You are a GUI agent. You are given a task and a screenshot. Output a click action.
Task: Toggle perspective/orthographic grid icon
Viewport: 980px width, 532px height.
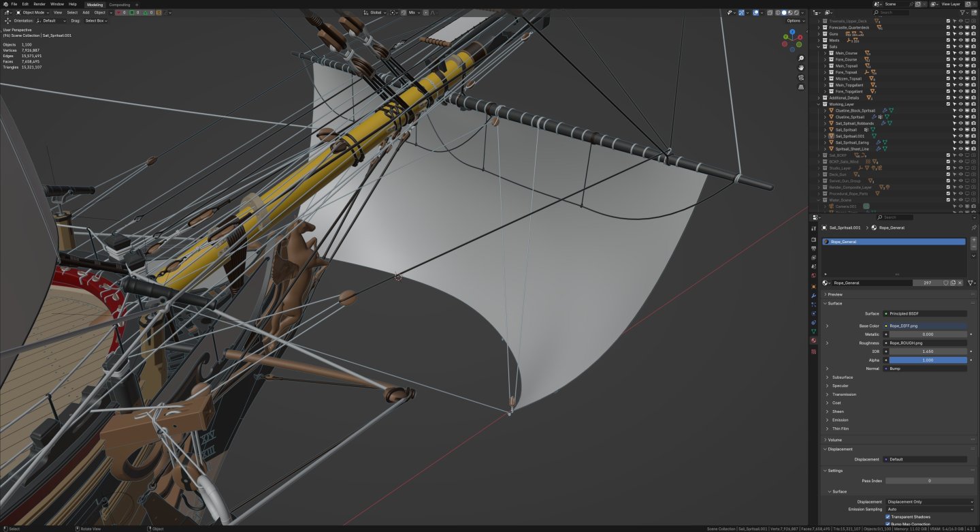[x=802, y=87]
